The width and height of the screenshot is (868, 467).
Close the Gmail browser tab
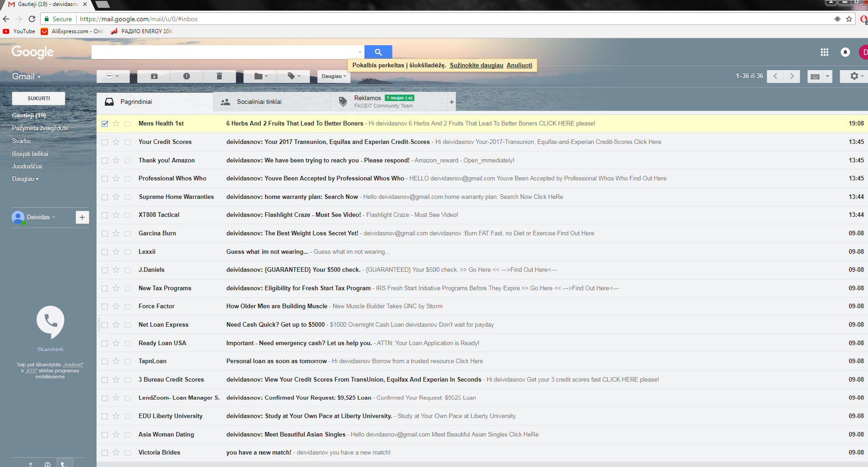(85, 4)
